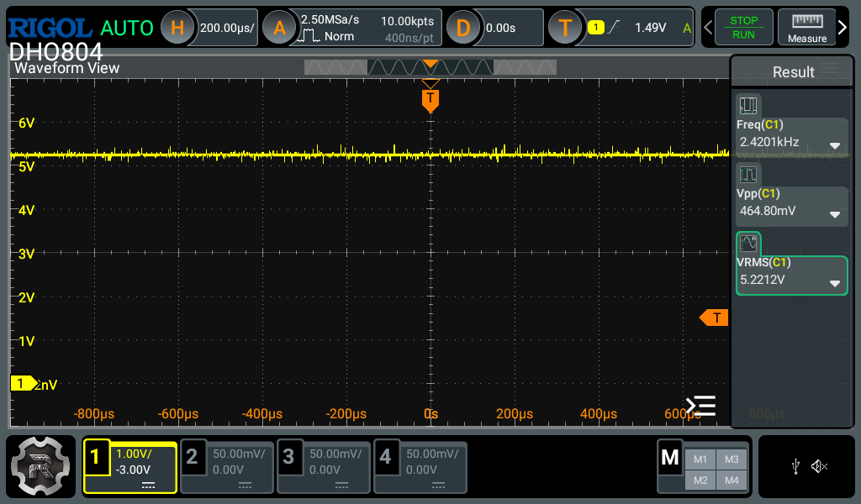Open the Trigger T settings icon
The height and width of the screenshot is (504, 861).
(565, 28)
